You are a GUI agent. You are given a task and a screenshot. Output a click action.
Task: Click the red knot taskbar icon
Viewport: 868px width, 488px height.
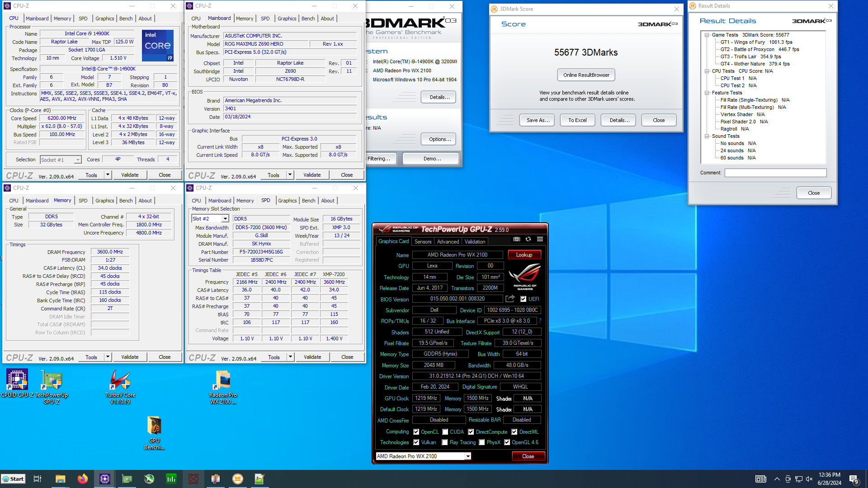(193, 479)
